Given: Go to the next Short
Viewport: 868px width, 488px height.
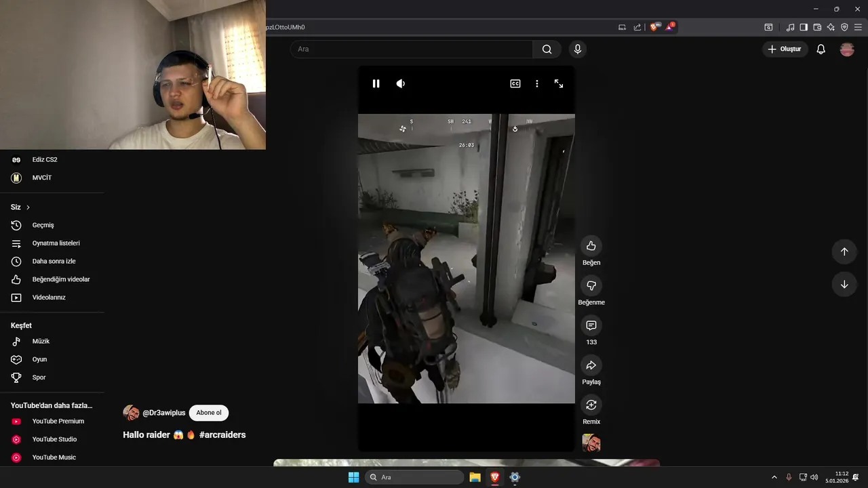Looking at the screenshot, I should click(x=844, y=284).
